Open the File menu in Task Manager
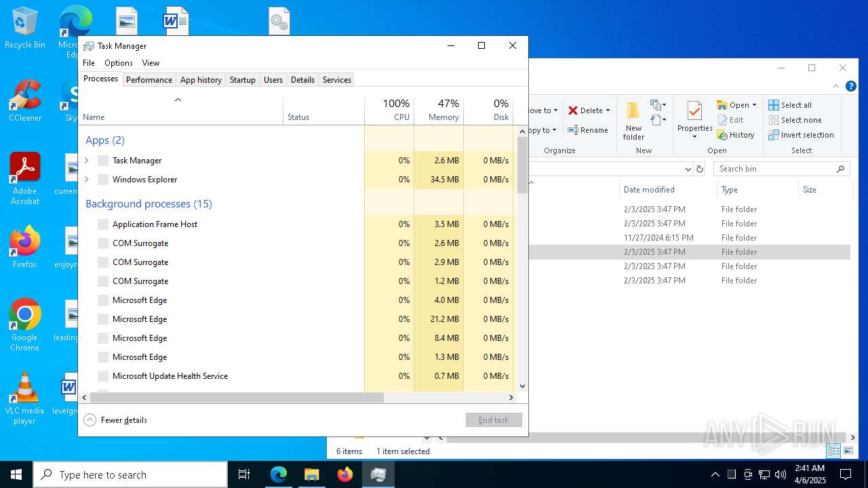Screen dimensions: 868x488 [x=89, y=62]
